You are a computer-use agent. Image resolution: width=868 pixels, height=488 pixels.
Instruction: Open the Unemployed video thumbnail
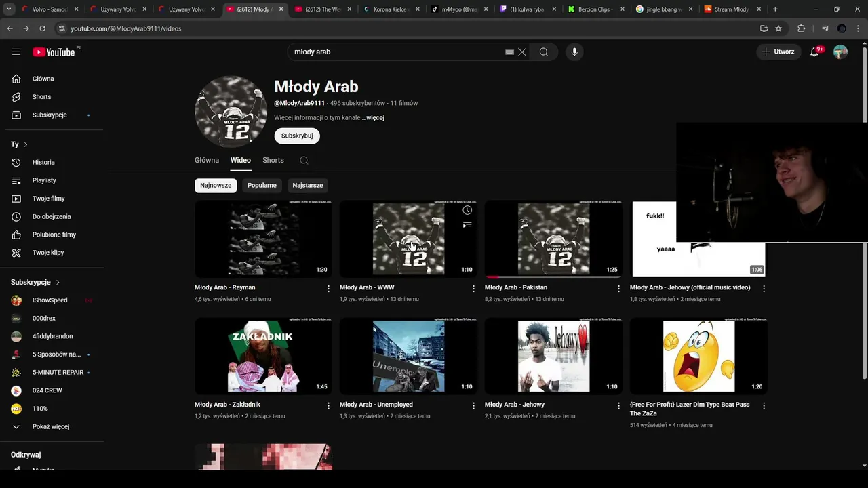point(408,356)
